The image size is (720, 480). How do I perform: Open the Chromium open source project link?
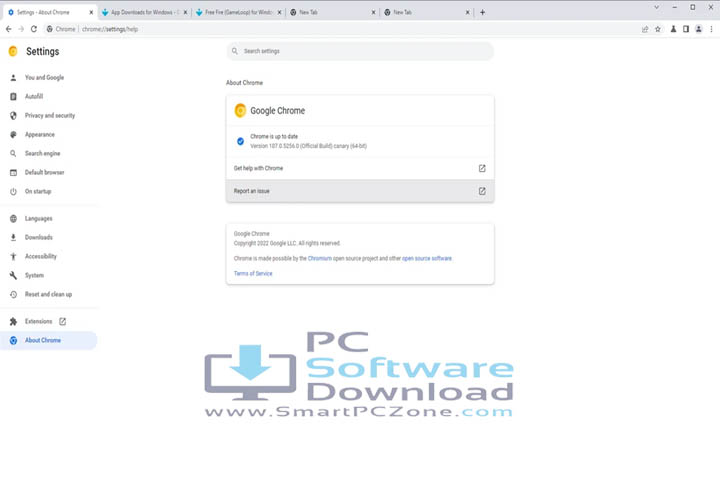click(x=320, y=259)
